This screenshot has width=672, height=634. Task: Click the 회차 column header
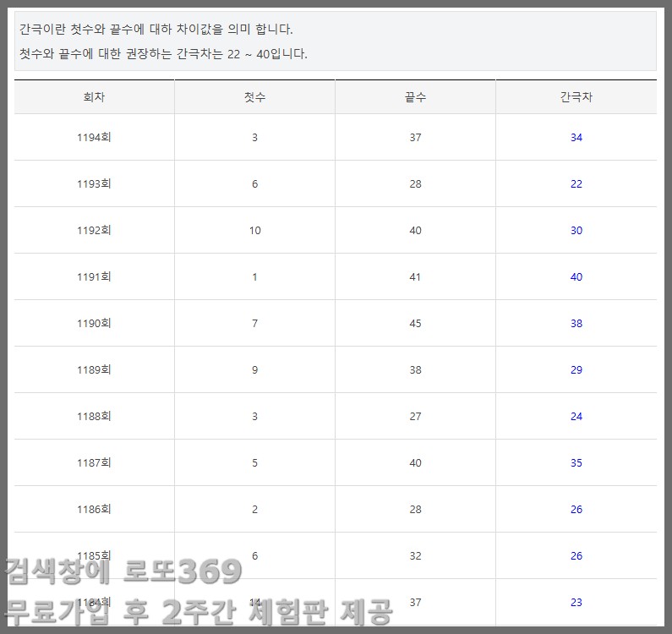click(94, 97)
